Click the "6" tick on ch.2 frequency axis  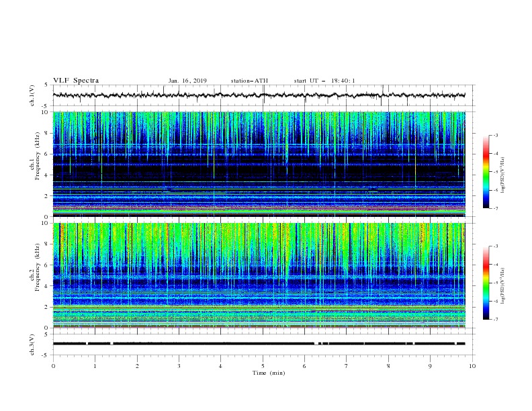tap(48, 265)
